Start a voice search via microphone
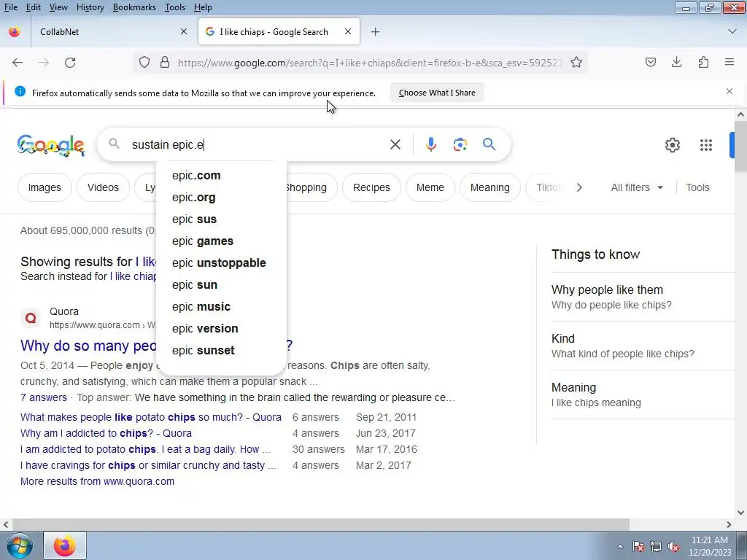The image size is (747, 560). pyautogui.click(x=431, y=144)
